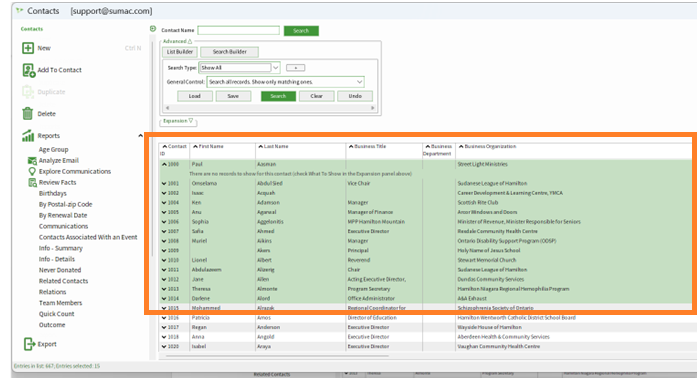Image resolution: width=697 pixels, height=378 pixels.
Task: Click Vaughan Community Health Centre cell
Action: 499,346
